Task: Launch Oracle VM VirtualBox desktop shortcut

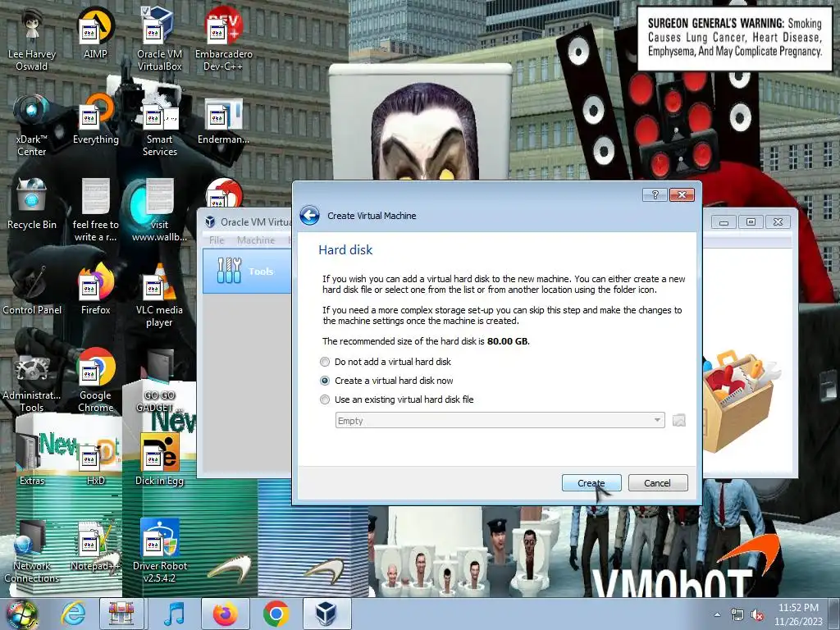Action: pos(160,40)
